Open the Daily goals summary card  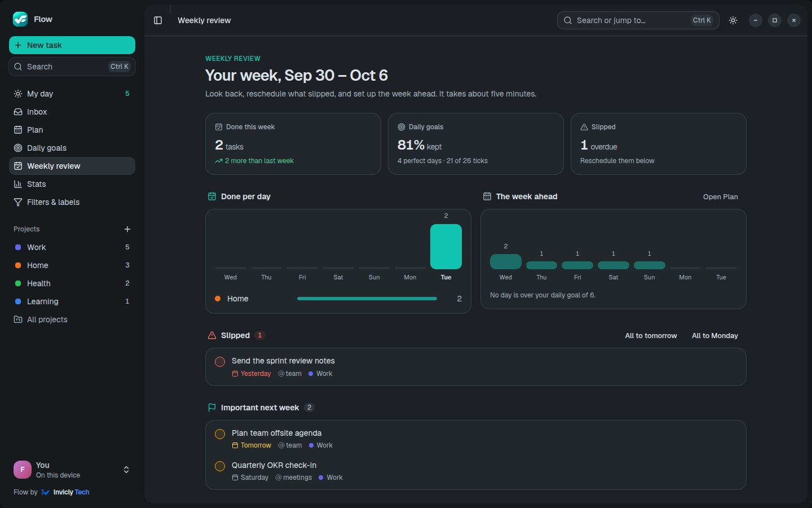(476, 144)
